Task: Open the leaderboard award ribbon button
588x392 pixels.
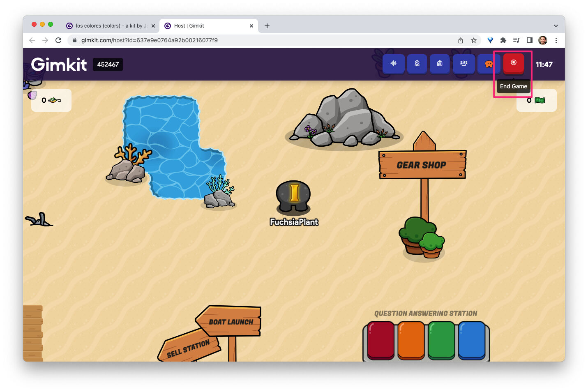Action: pos(417,64)
